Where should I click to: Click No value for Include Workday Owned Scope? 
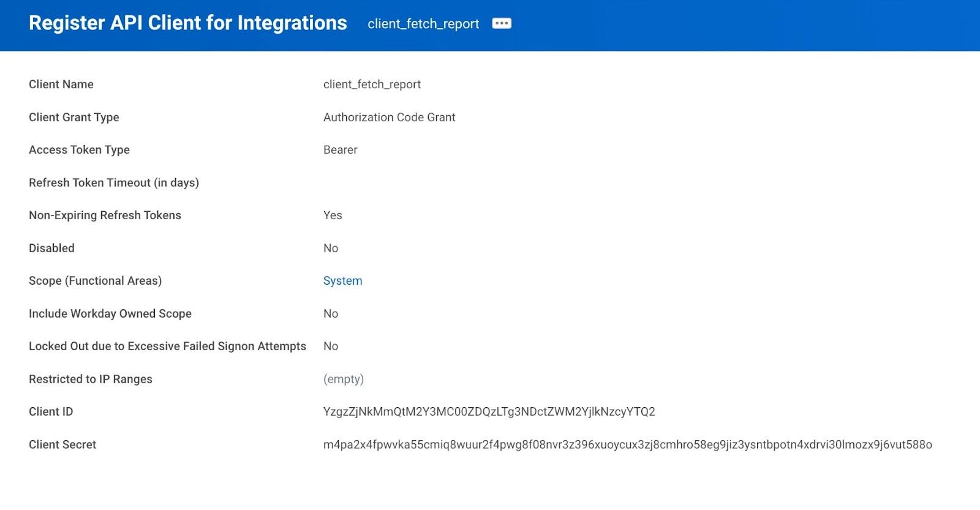coord(331,313)
